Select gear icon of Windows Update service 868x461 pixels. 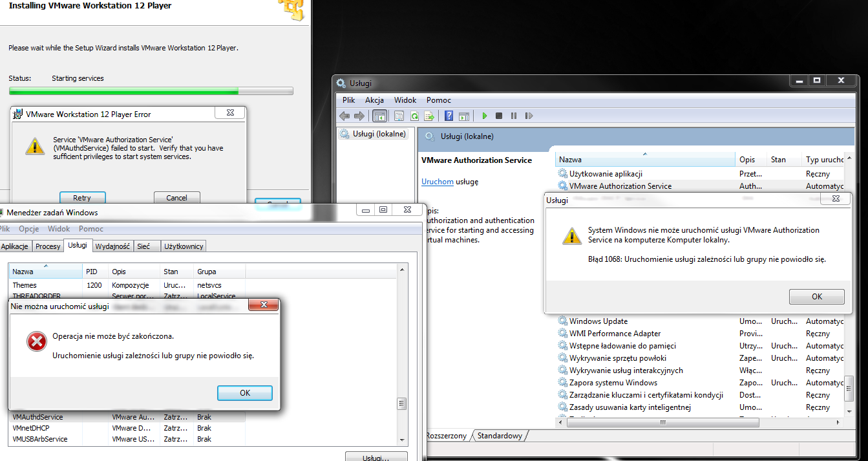562,321
